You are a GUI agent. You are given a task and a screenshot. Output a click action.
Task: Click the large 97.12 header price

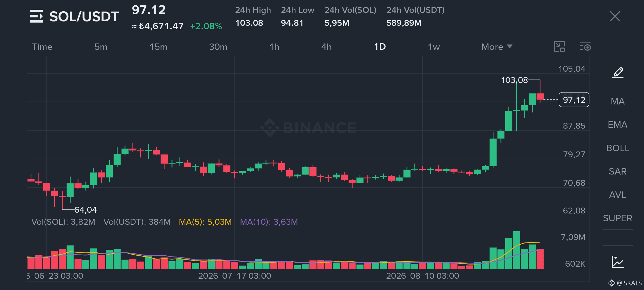(149, 10)
